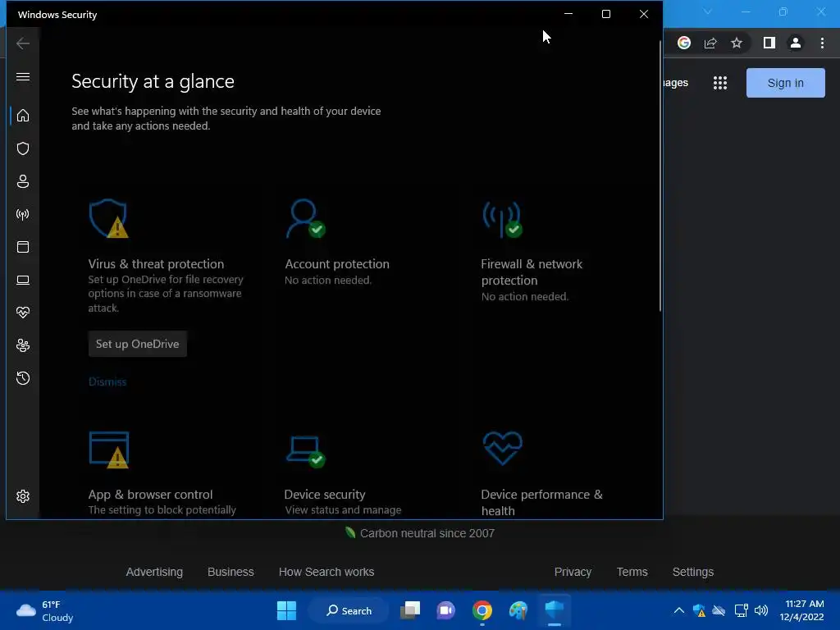Click the Device performance heart tile icon

coord(502,449)
